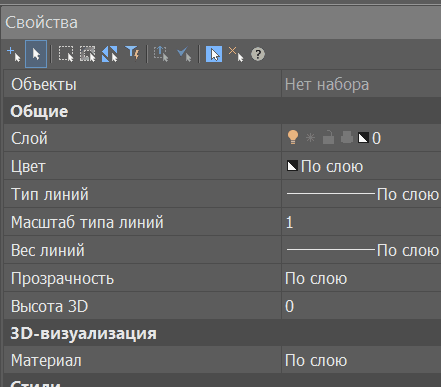Select the Тип линий property label
The height and width of the screenshot is (387, 441).
click(x=50, y=194)
